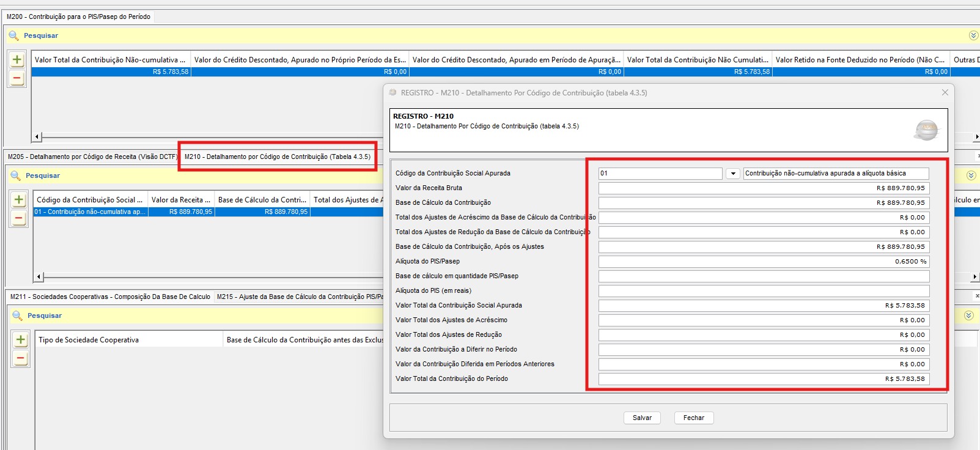Click the Código da Contribuição Social Apurada code field
980x450 pixels.
[660, 174]
